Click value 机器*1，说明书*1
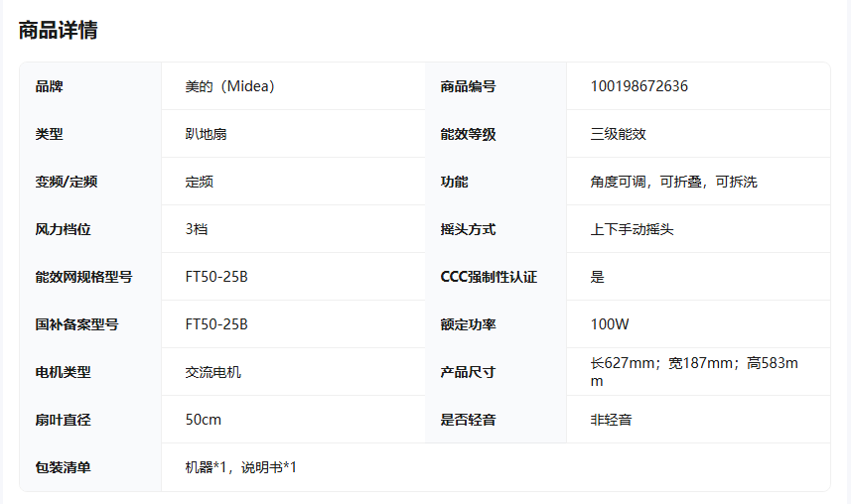 [241, 467]
